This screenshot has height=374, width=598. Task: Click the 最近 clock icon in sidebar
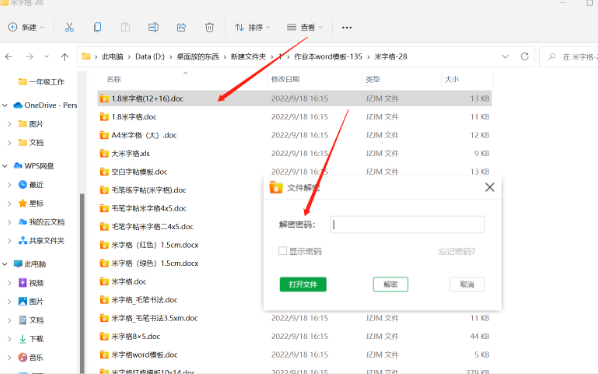click(23, 185)
